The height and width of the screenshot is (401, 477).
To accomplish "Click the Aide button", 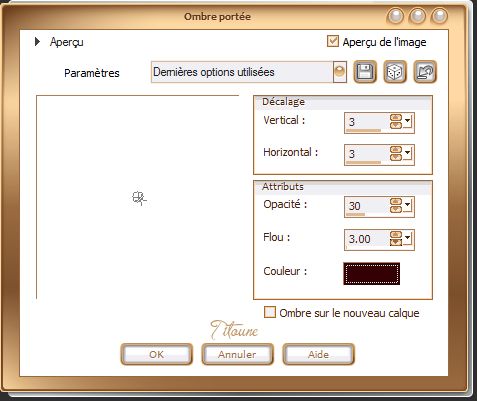I will [x=318, y=354].
